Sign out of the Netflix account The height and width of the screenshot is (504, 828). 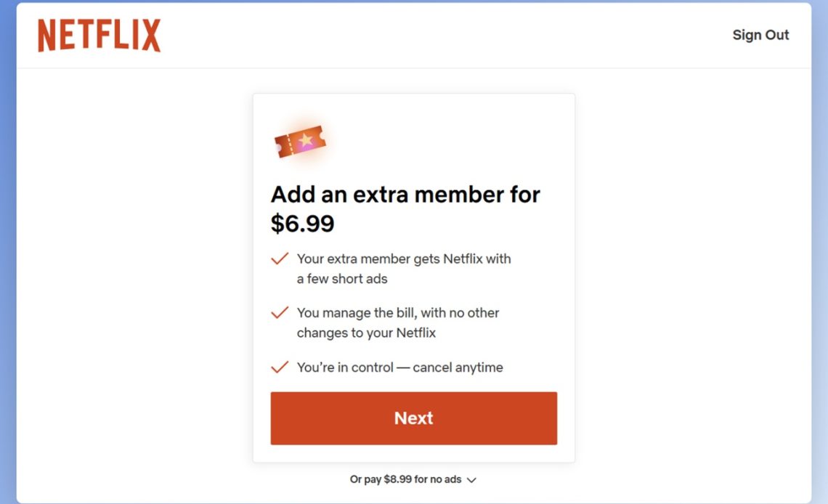pyautogui.click(x=760, y=35)
